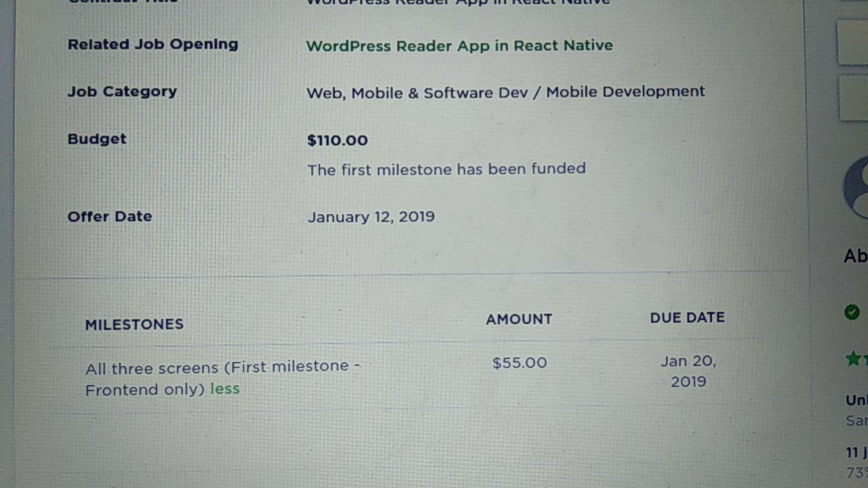
Task: Click the DUE DATE column header
Action: (687, 317)
